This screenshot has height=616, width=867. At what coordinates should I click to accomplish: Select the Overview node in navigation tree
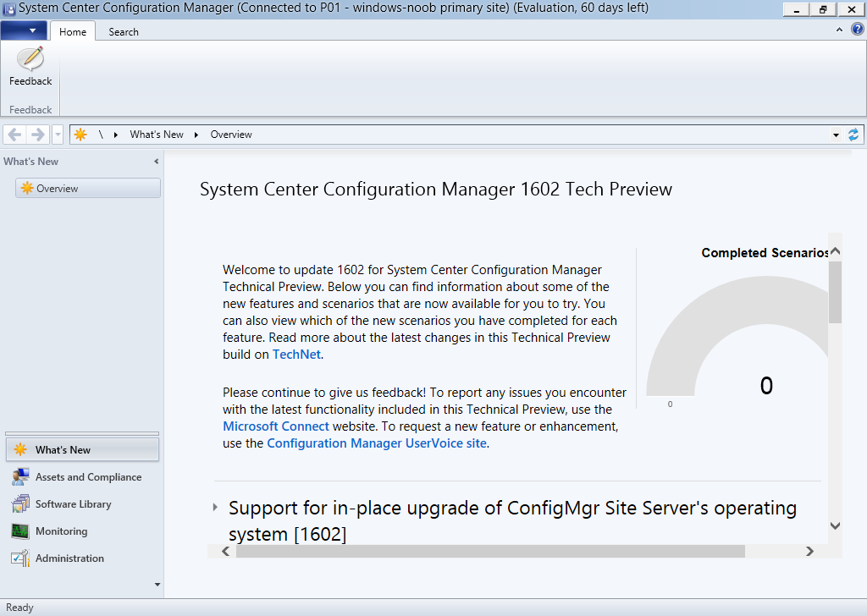click(x=88, y=188)
